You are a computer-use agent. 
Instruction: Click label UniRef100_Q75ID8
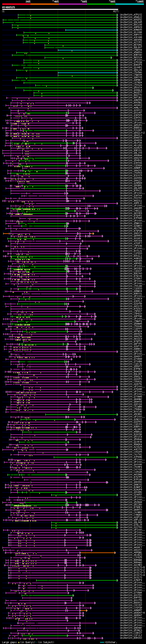pyautogui.click(x=131, y=63)
